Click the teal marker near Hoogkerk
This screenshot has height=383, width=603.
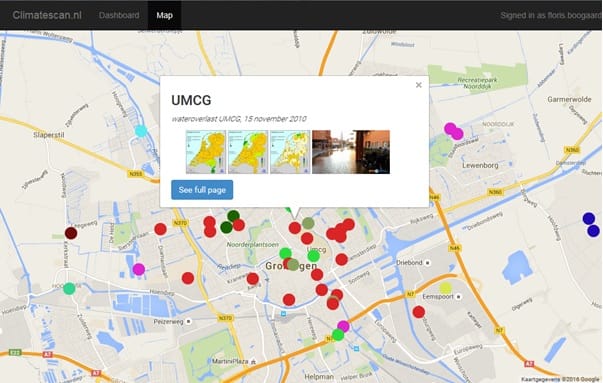tap(69, 288)
